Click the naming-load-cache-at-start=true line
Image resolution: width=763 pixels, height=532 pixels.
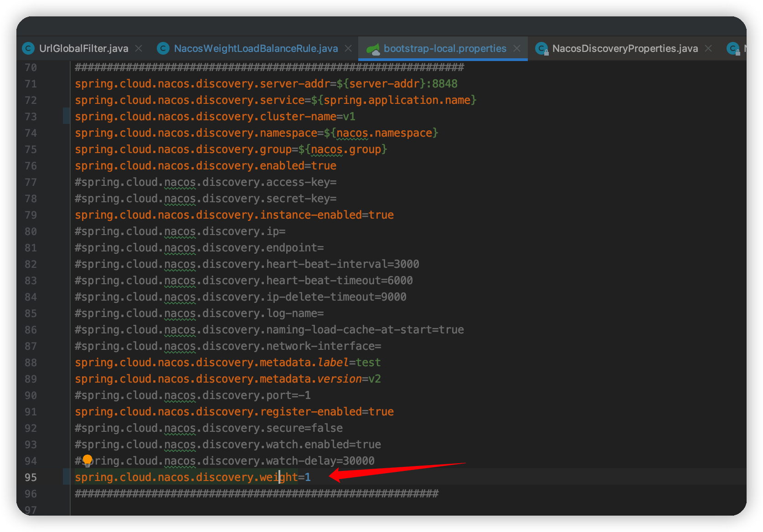[x=269, y=329]
